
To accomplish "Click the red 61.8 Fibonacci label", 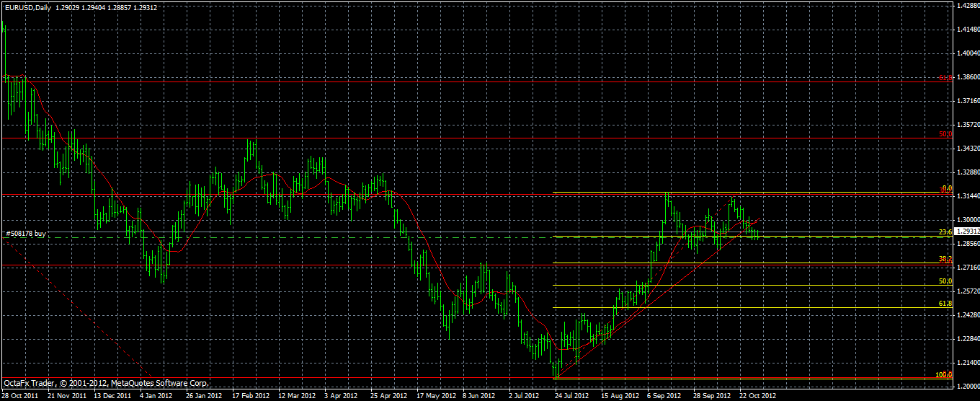I will pos(945,77).
